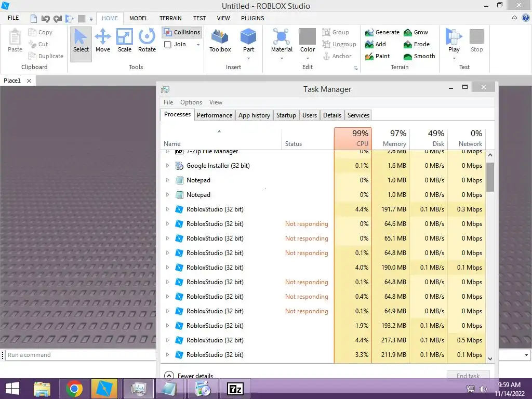Choose the Scale tool
Viewport: 532px width, 399px height.
[x=125, y=41]
